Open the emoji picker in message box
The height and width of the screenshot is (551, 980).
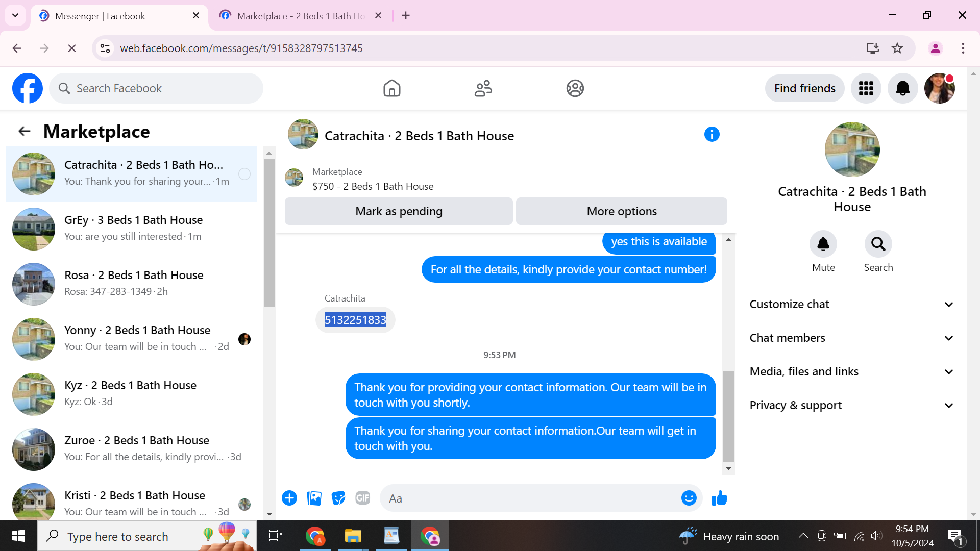tap(689, 498)
